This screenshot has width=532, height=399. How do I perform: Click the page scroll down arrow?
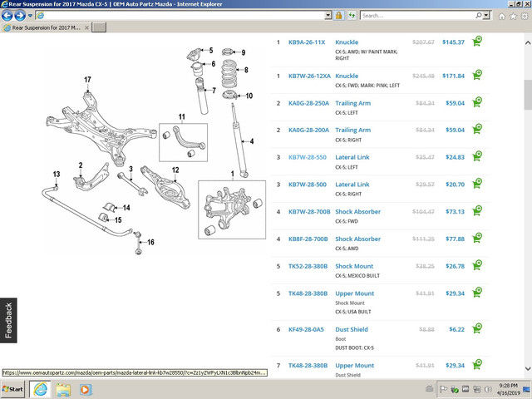pos(528,368)
